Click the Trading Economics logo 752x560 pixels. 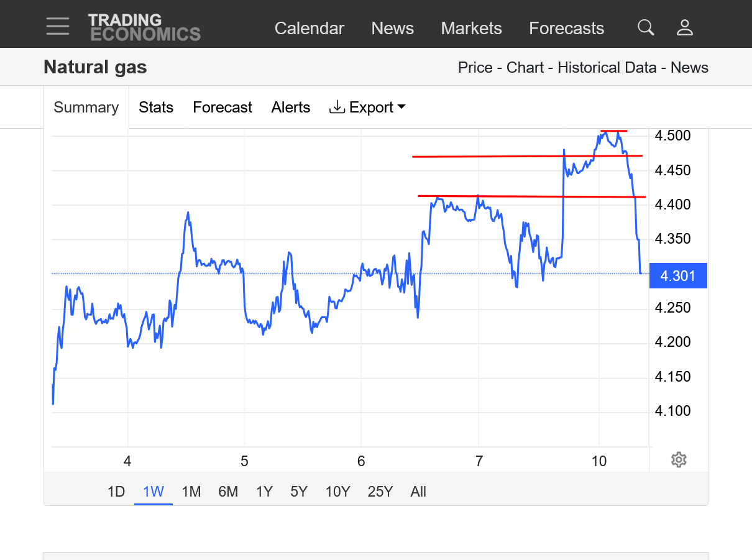(144, 27)
